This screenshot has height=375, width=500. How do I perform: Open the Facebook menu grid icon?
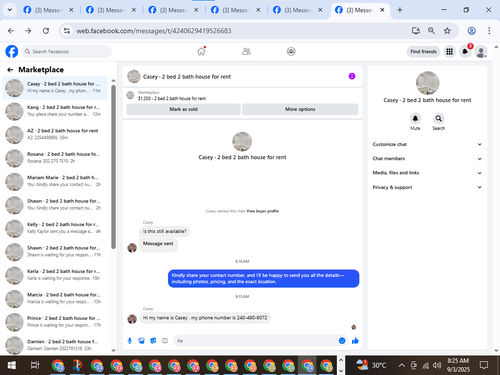coord(450,52)
